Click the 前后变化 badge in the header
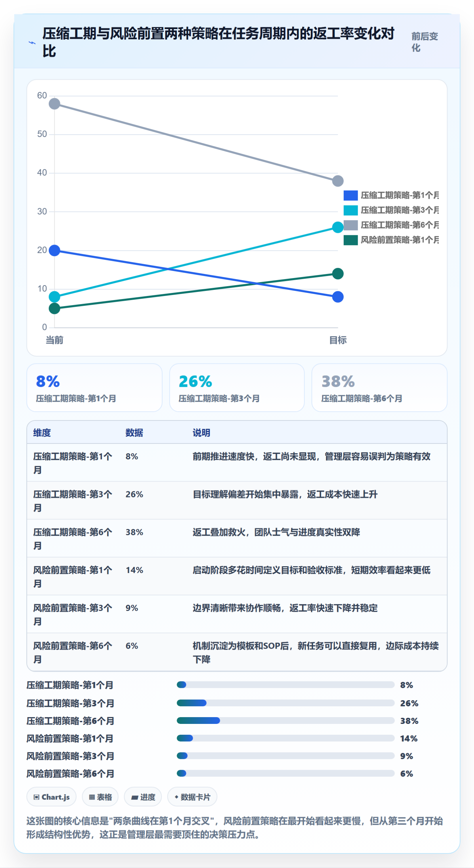474x868 pixels. pyautogui.click(x=424, y=42)
